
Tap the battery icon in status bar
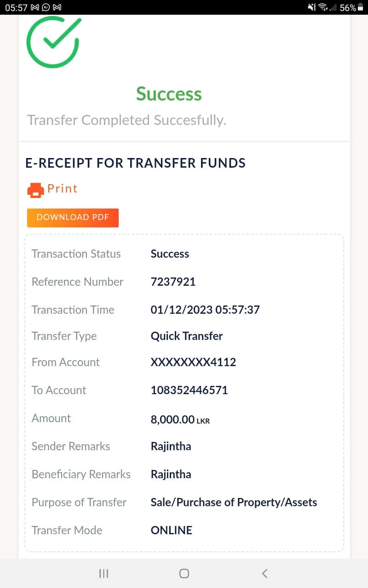361,8
